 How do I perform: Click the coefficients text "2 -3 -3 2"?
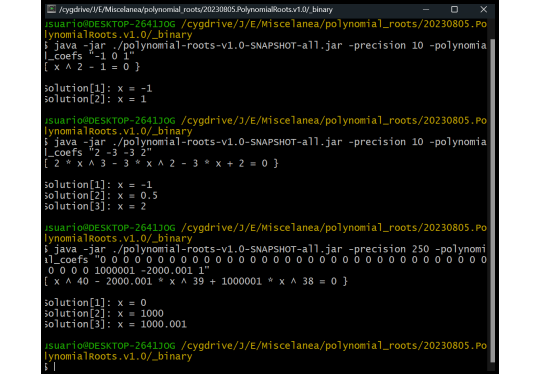tap(121, 152)
